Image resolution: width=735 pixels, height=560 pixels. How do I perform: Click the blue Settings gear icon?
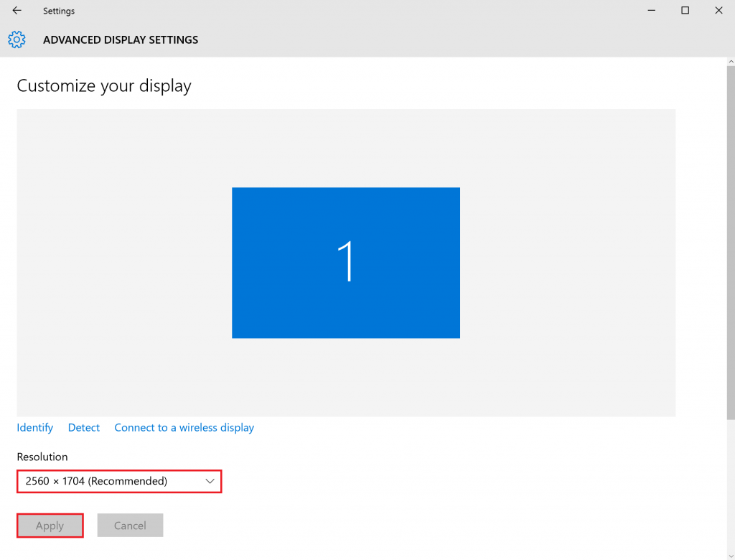pyautogui.click(x=17, y=39)
